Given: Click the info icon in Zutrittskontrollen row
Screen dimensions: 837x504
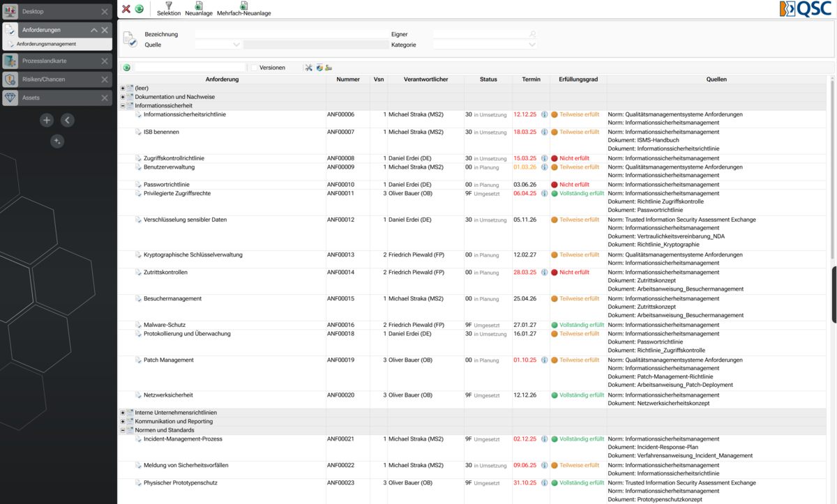Looking at the screenshot, I should 545,273.
